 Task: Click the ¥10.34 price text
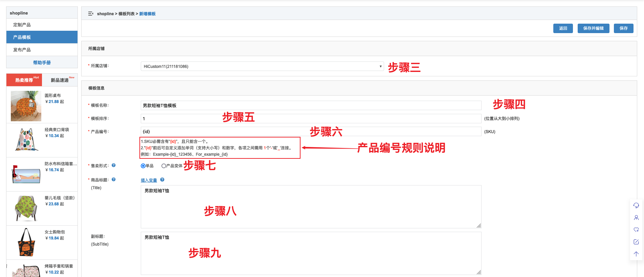tap(54, 136)
